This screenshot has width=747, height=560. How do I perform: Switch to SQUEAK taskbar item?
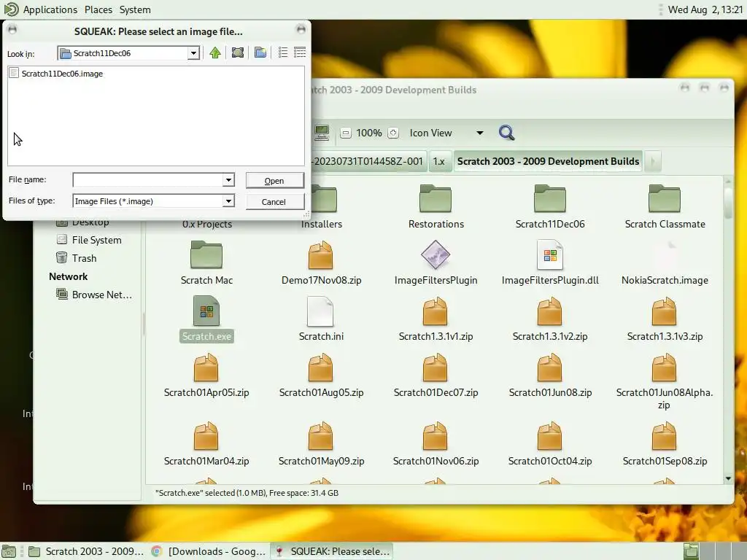click(332, 551)
